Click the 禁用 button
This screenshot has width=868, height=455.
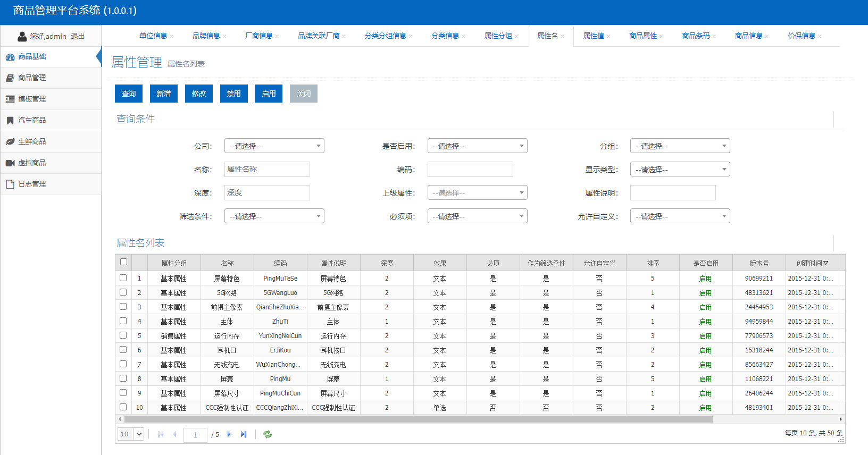234,94
